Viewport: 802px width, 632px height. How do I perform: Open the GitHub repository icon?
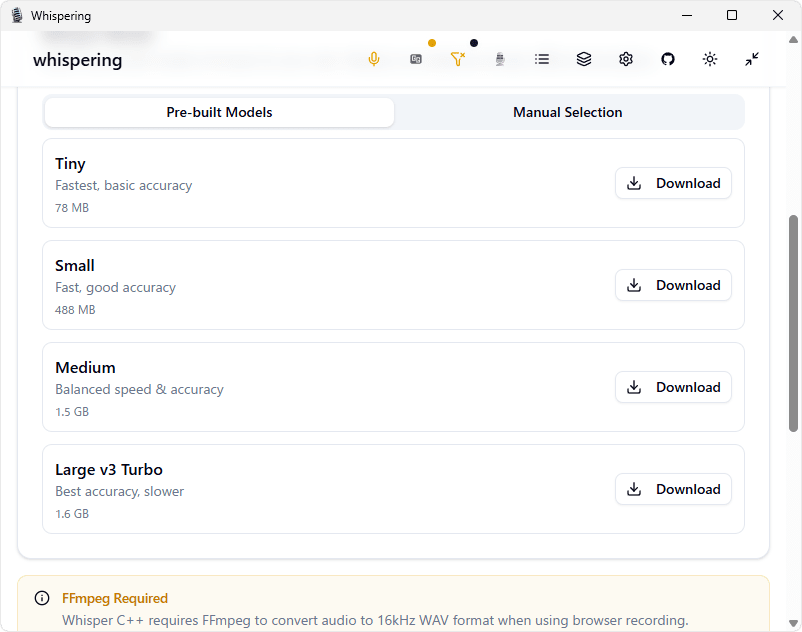click(x=668, y=59)
